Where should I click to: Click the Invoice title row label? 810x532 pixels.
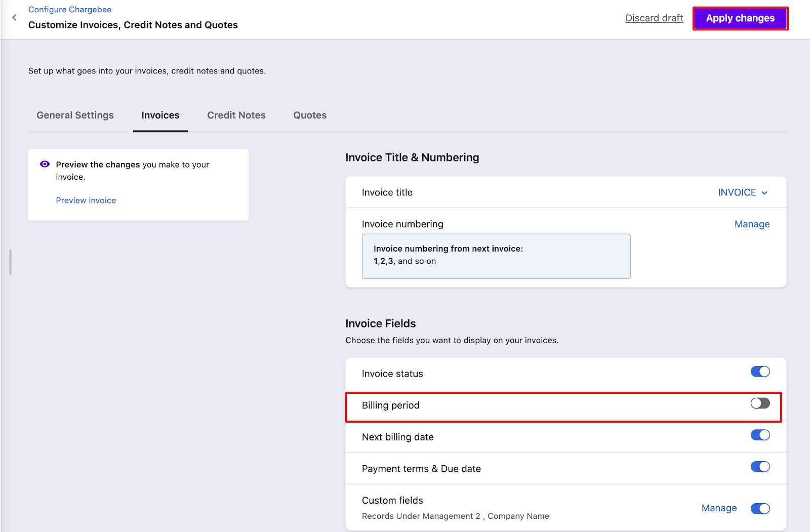coord(387,192)
